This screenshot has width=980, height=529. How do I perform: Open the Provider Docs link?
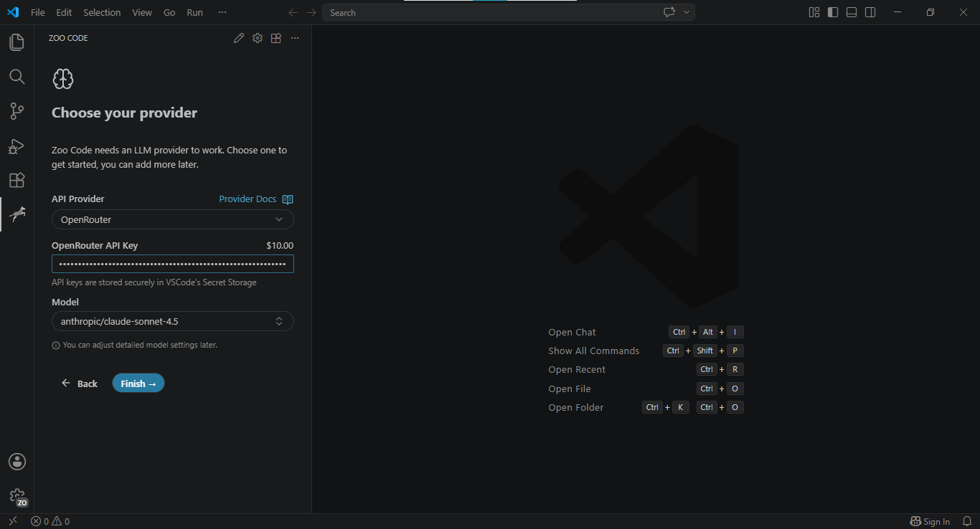point(248,199)
